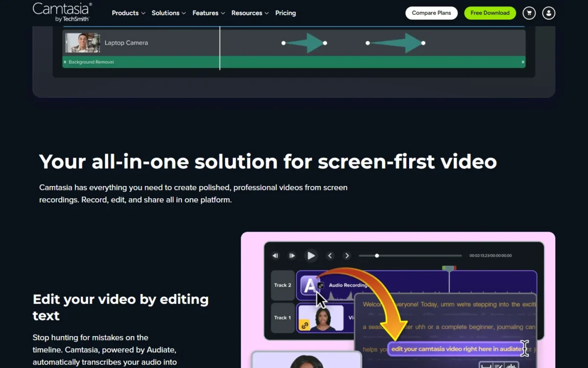The image size is (588, 368).
Task: Open the shopping cart icon
Action: point(529,13)
